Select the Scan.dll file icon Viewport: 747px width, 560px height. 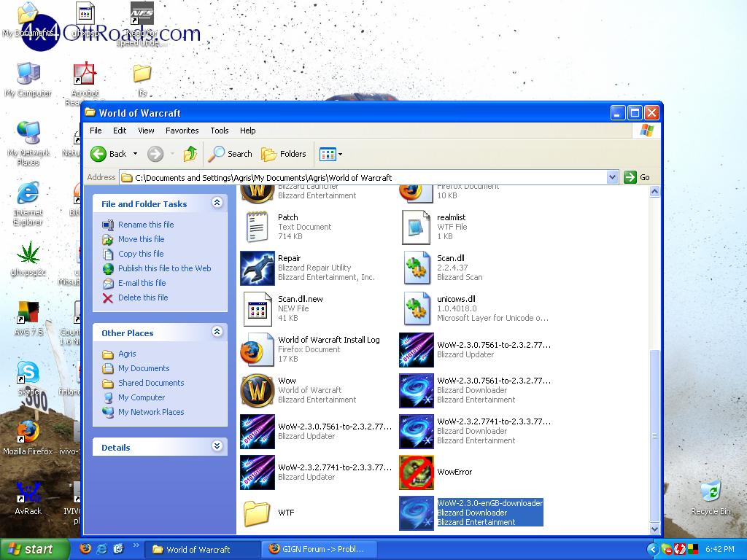(417, 268)
